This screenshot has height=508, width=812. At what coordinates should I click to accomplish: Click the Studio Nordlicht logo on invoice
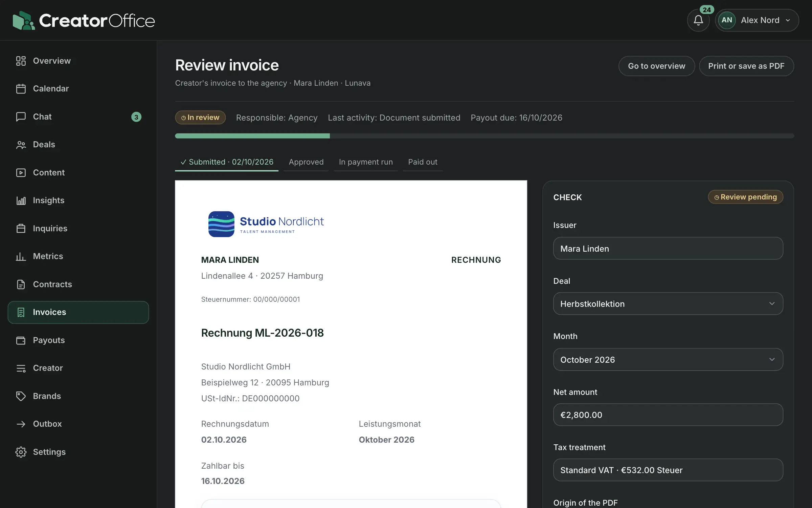coord(266,224)
